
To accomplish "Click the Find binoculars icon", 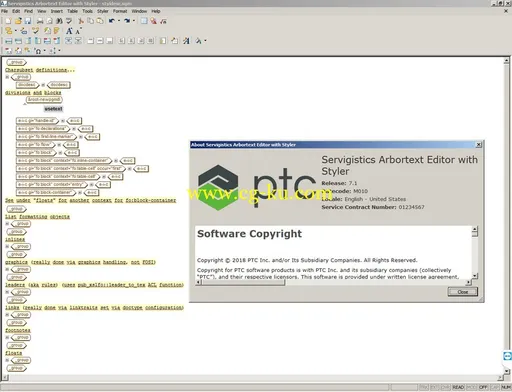I will [x=59, y=21].
